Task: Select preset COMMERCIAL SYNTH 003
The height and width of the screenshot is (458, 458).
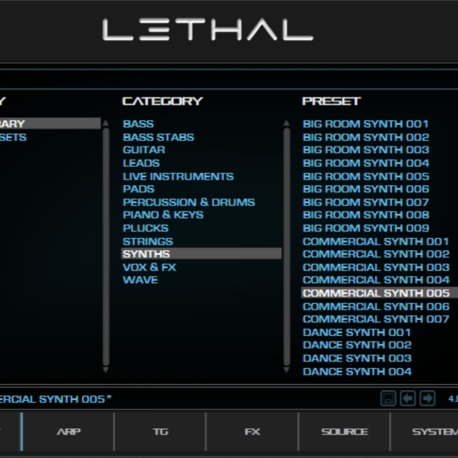Action: tap(376, 267)
